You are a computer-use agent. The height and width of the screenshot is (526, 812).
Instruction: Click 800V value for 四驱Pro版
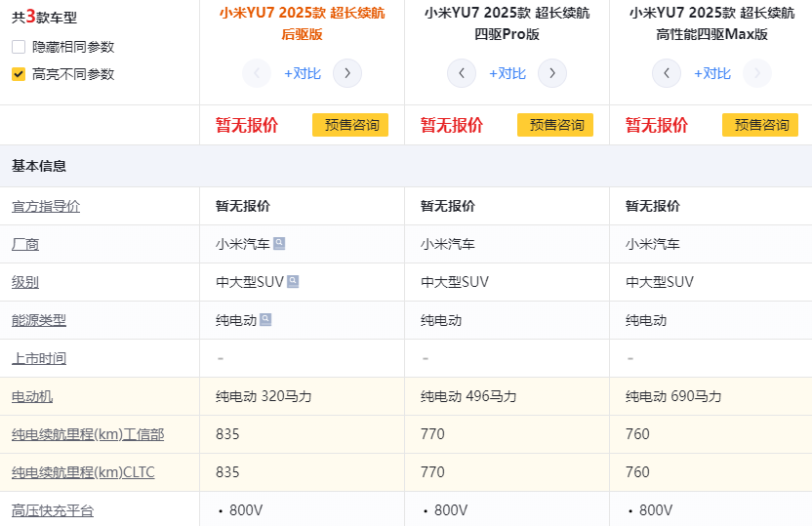coord(451,510)
